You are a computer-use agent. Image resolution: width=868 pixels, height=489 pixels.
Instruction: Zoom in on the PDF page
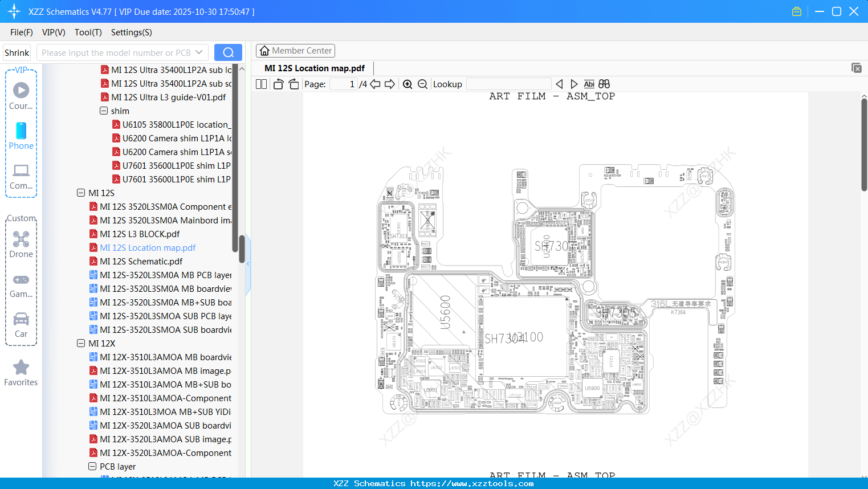(407, 84)
